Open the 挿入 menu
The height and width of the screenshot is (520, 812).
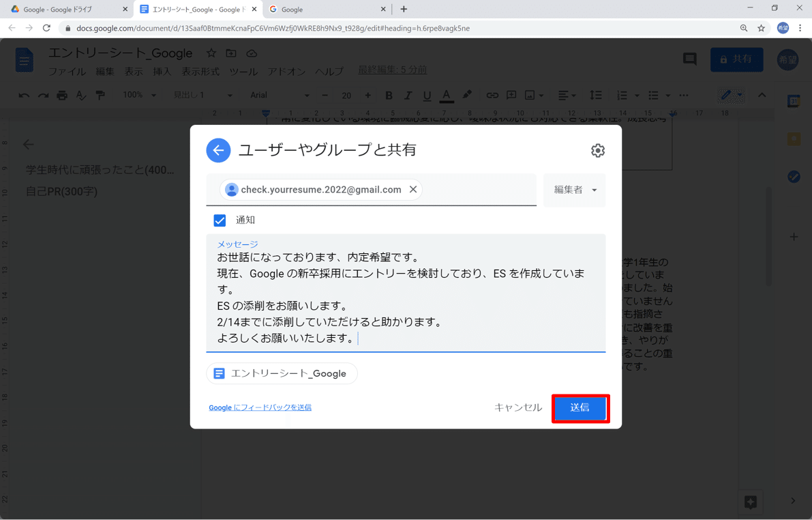(162, 71)
